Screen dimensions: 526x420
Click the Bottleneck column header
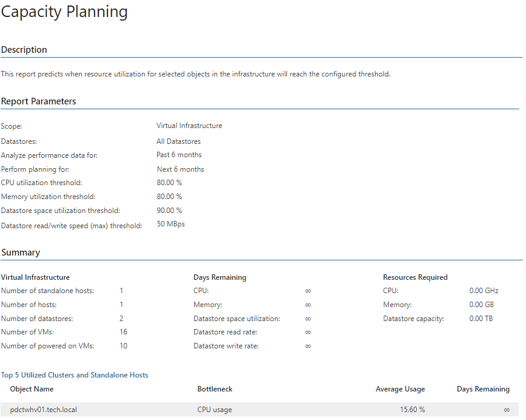pyautogui.click(x=215, y=389)
